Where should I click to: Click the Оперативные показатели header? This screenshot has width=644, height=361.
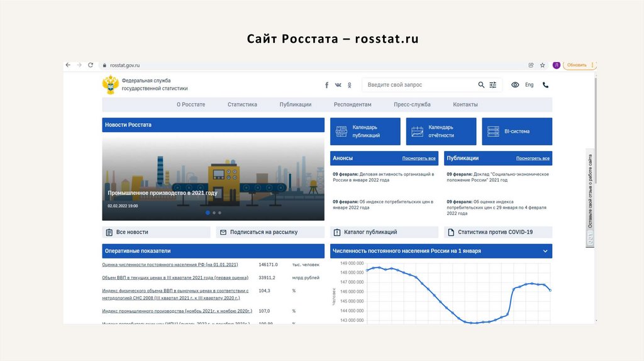click(x=213, y=251)
